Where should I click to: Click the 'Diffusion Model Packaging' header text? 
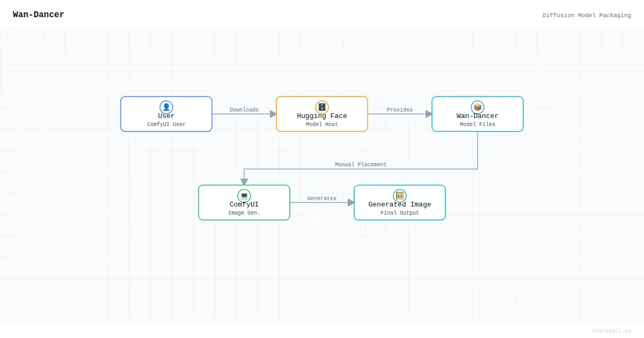point(587,15)
